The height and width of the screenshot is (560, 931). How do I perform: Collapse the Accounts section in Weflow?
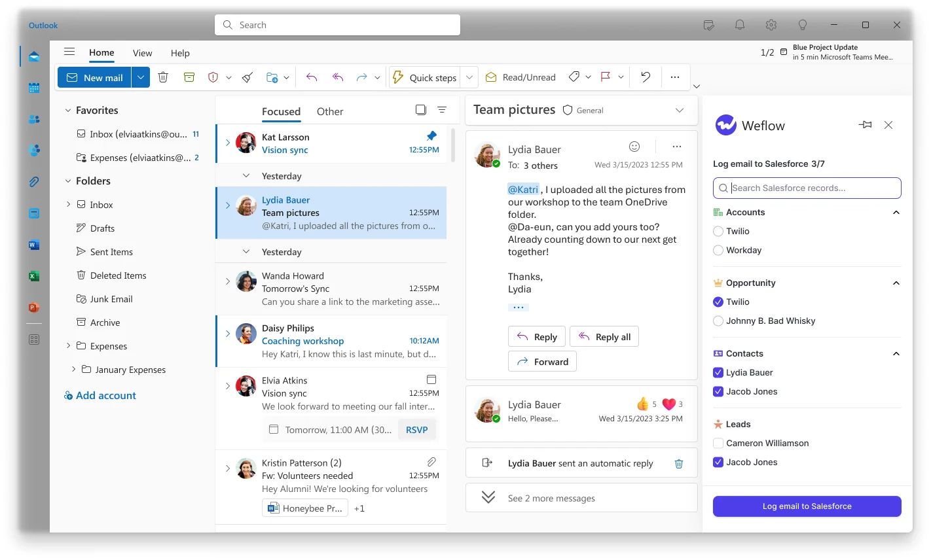pos(896,213)
